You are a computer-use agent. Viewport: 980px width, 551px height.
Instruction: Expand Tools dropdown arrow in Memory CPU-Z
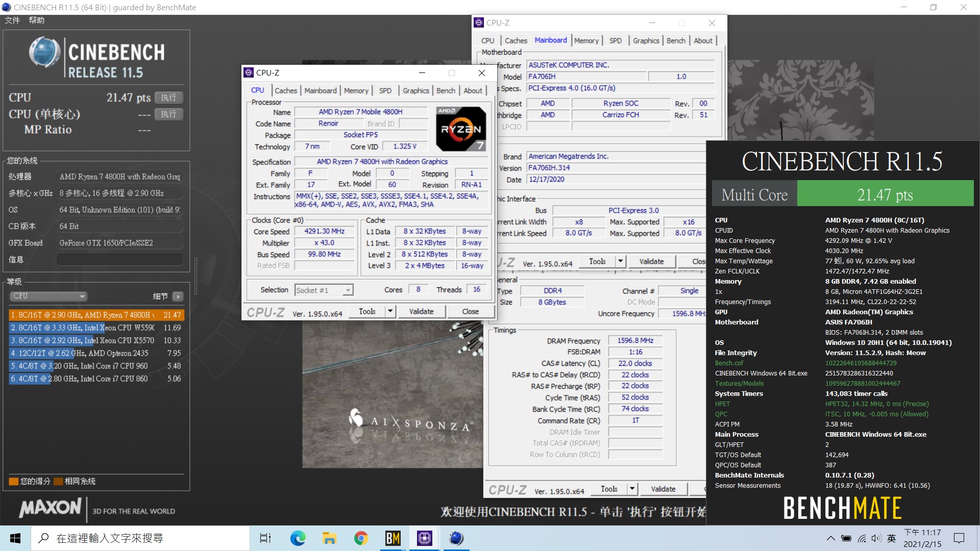pos(632,489)
